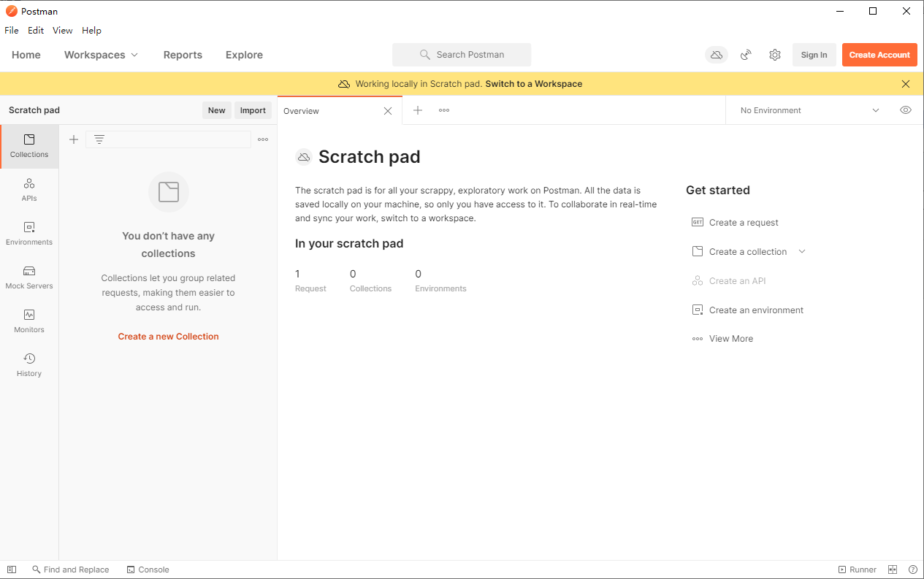Click the filter icon in collections search
The height and width of the screenshot is (579, 924).
point(99,139)
